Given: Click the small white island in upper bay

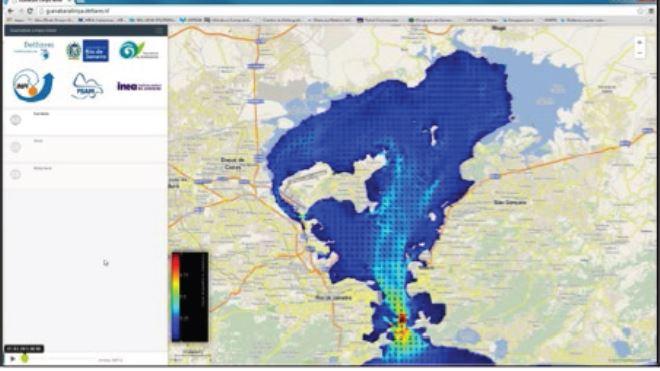Looking at the screenshot, I should pyautogui.click(x=433, y=135).
